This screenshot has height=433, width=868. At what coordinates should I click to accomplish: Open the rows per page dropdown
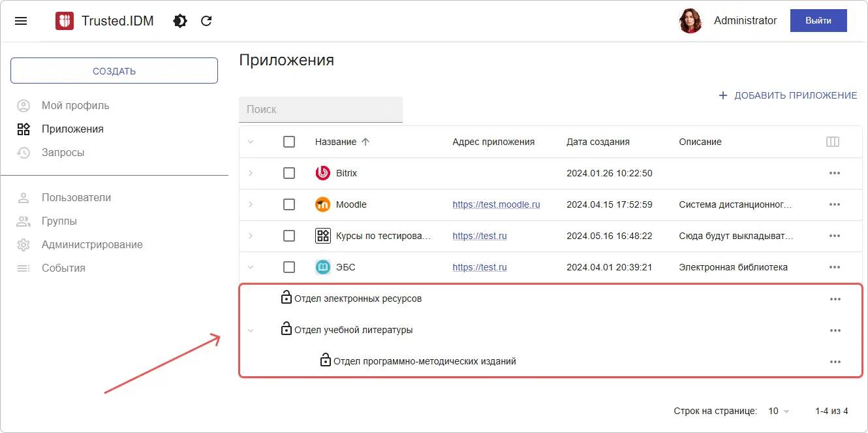click(777, 411)
